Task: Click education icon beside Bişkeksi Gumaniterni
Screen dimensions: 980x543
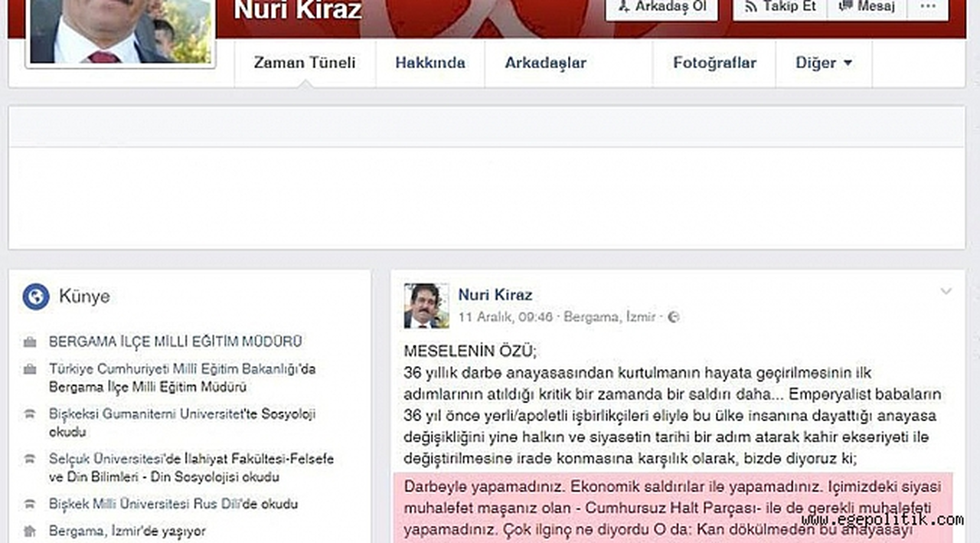Action: click(30, 415)
